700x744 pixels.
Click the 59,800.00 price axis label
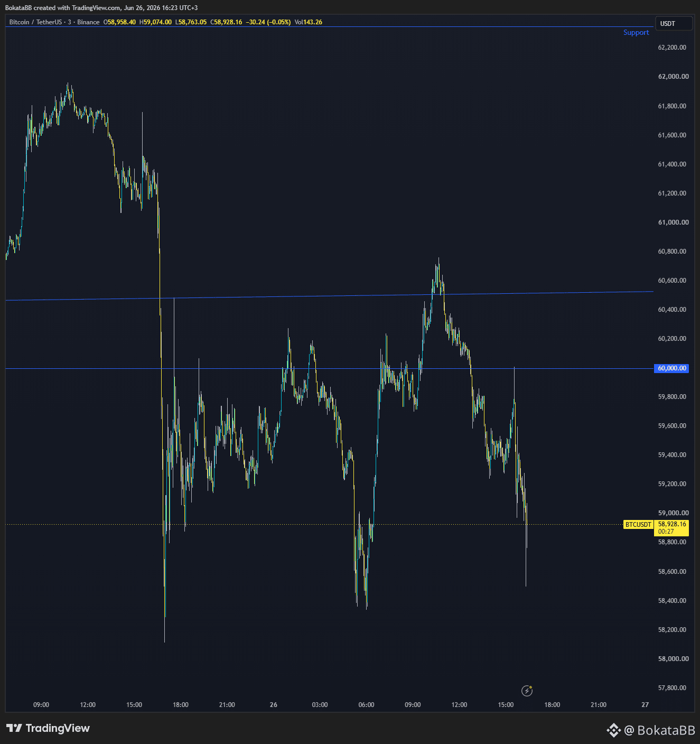(x=672, y=397)
